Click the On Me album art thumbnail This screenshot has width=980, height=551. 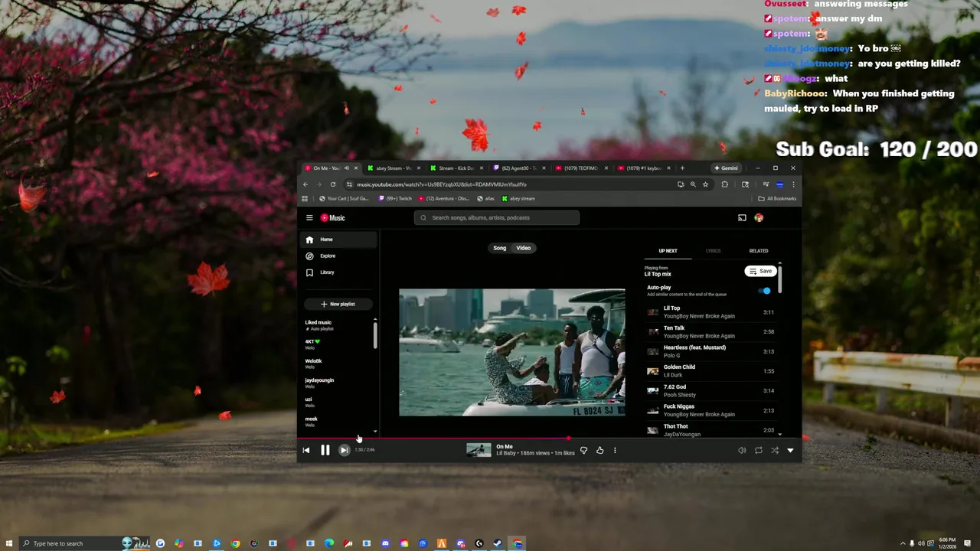(x=479, y=450)
